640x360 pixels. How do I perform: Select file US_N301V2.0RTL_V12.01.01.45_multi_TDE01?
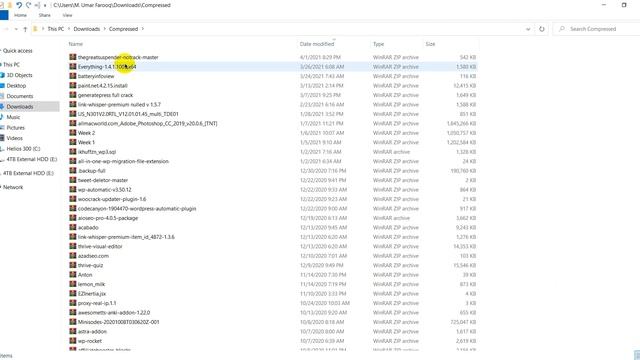(128, 114)
